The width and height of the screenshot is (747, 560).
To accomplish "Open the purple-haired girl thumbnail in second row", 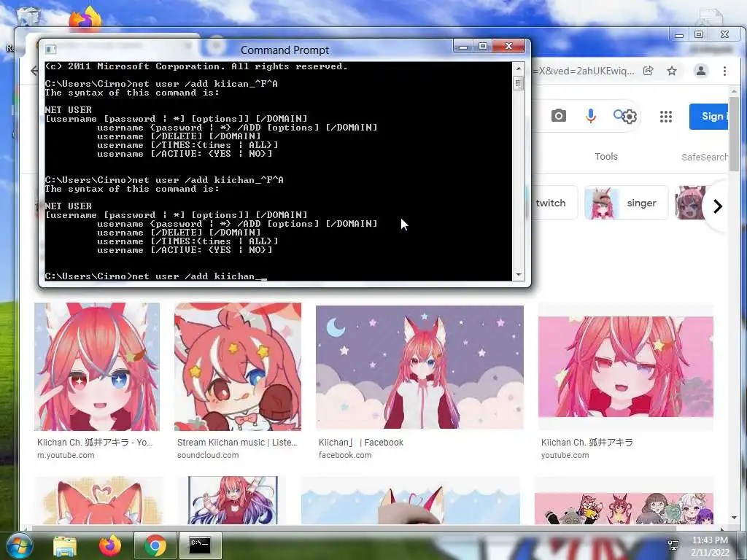I will point(233,500).
